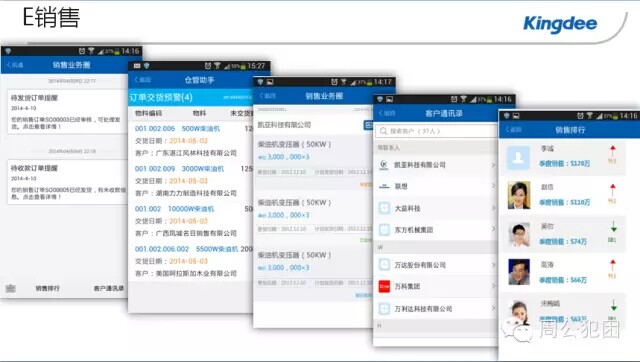The height and width of the screenshot is (362, 640).
Task: Select the 赵信 profile photo thumbnail
Action: point(518,195)
